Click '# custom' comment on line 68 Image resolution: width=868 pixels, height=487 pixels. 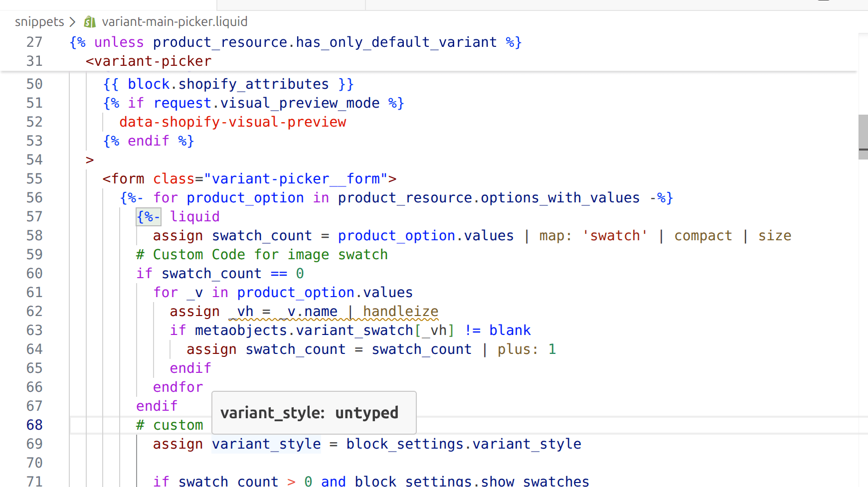coord(170,425)
